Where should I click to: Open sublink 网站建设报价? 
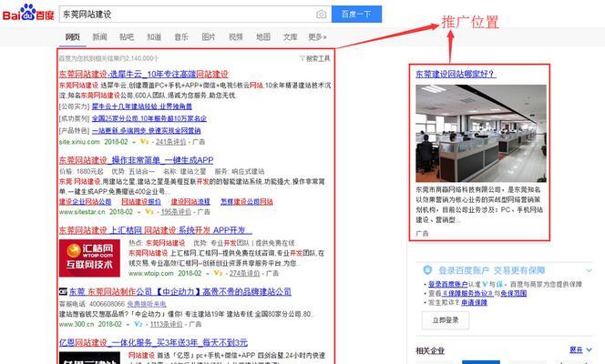[141, 202]
